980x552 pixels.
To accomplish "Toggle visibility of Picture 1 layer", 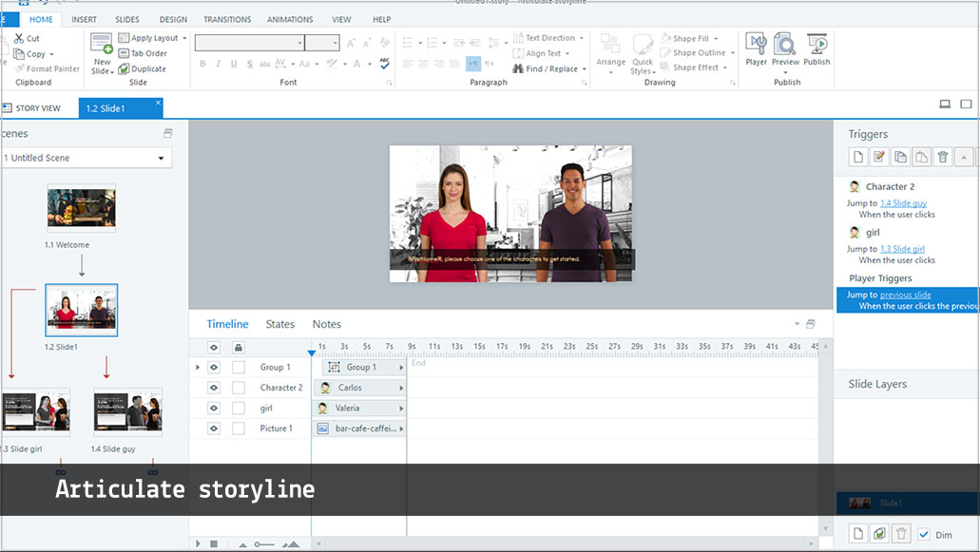I will pos(214,428).
